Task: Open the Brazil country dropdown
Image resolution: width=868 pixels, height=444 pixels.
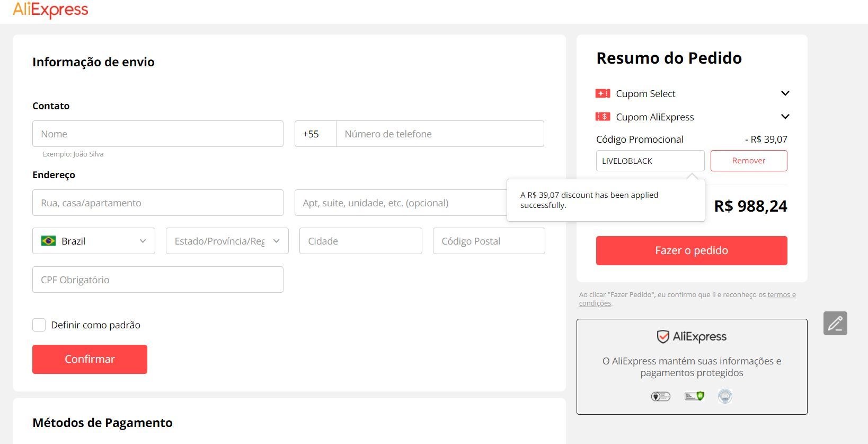Action: pyautogui.click(x=94, y=241)
